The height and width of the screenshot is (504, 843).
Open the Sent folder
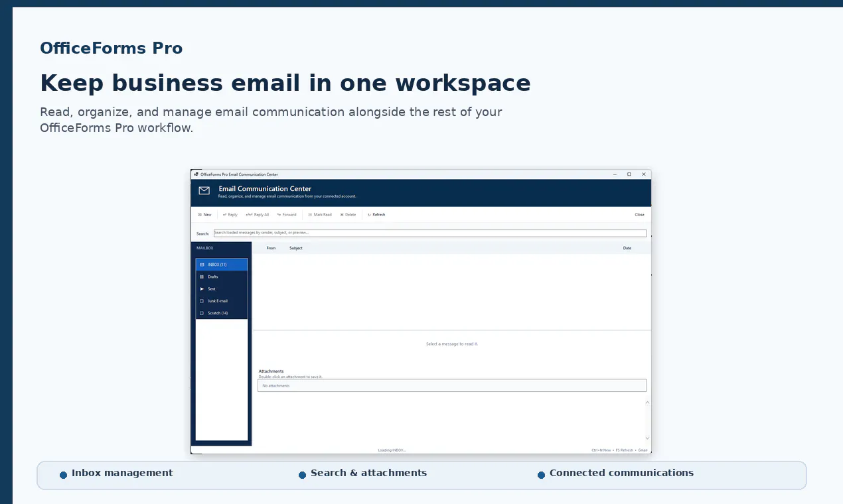tap(222, 289)
